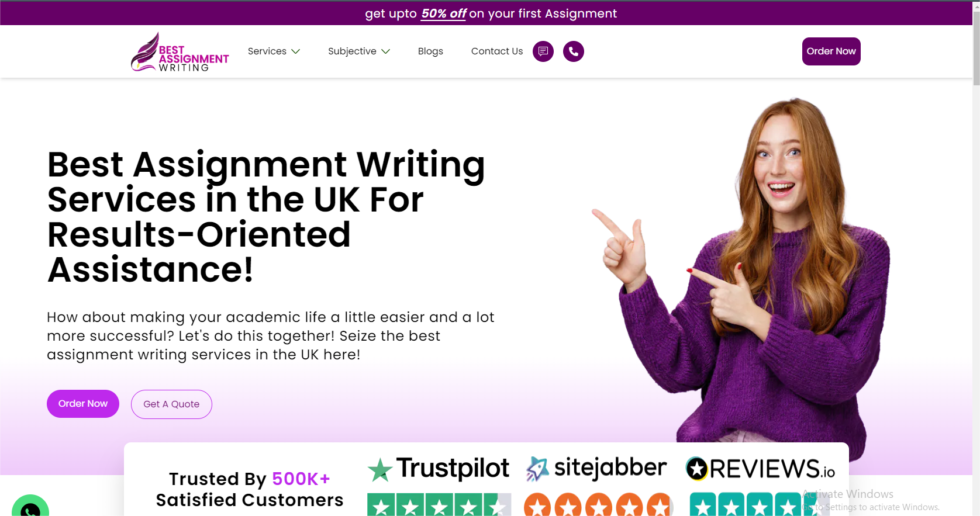Click the phone call icon in header

[574, 51]
